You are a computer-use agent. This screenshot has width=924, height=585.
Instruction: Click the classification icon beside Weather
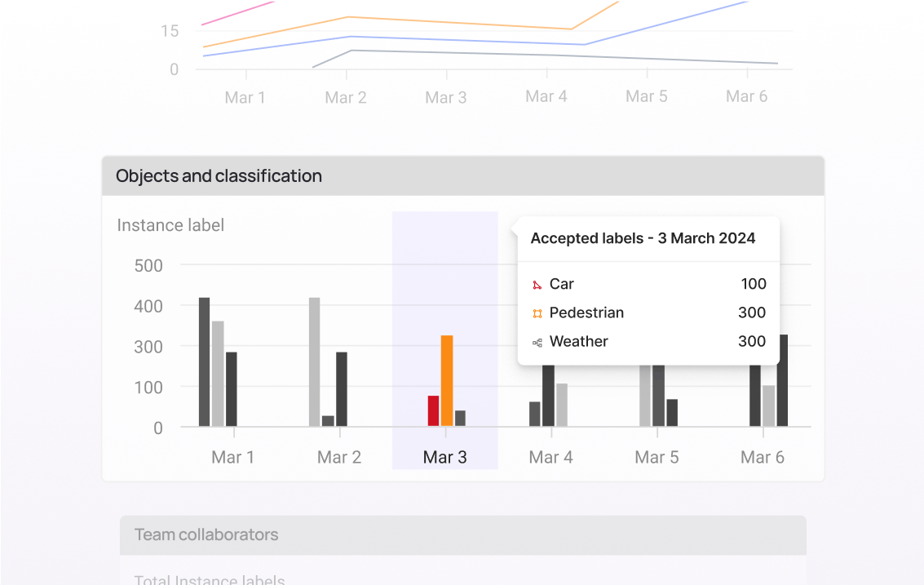point(537,342)
